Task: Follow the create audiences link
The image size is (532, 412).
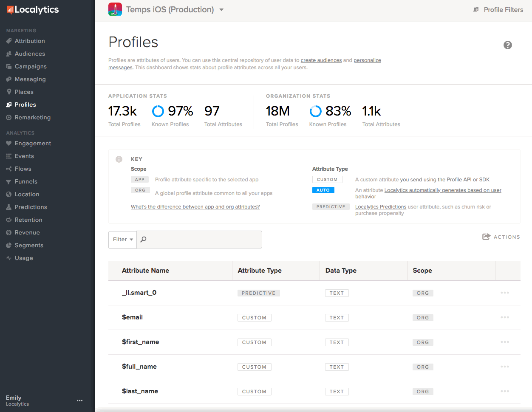Action: click(321, 60)
